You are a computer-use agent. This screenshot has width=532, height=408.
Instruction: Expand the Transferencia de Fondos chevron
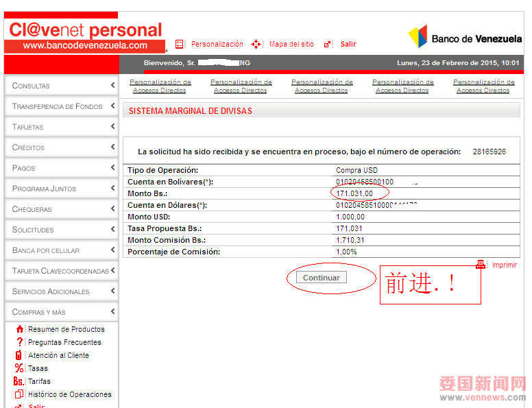click(x=113, y=106)
